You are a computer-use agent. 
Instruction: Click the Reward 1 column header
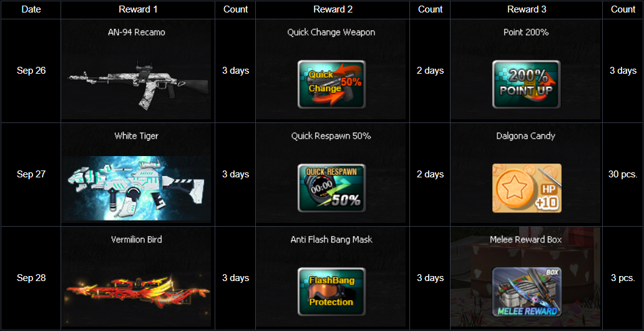(138, 9)
